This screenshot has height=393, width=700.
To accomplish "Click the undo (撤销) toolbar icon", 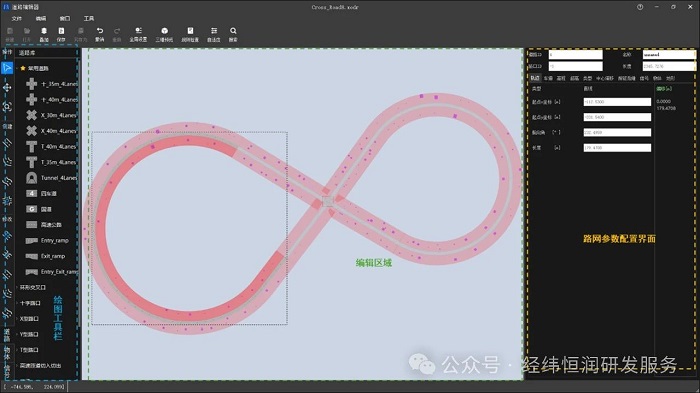I will pos(100,34).
